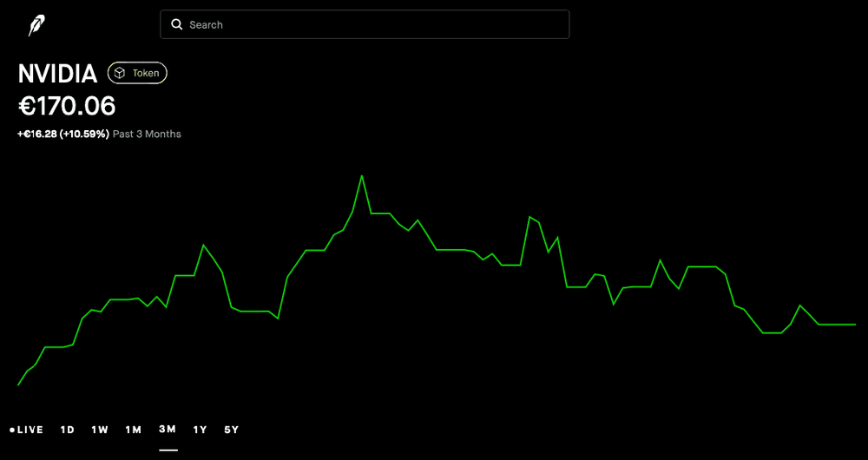Image resolution: width=868 pixels, height=460 pixels.
Task: Select the 3M time range
Action: click(168, 430)
